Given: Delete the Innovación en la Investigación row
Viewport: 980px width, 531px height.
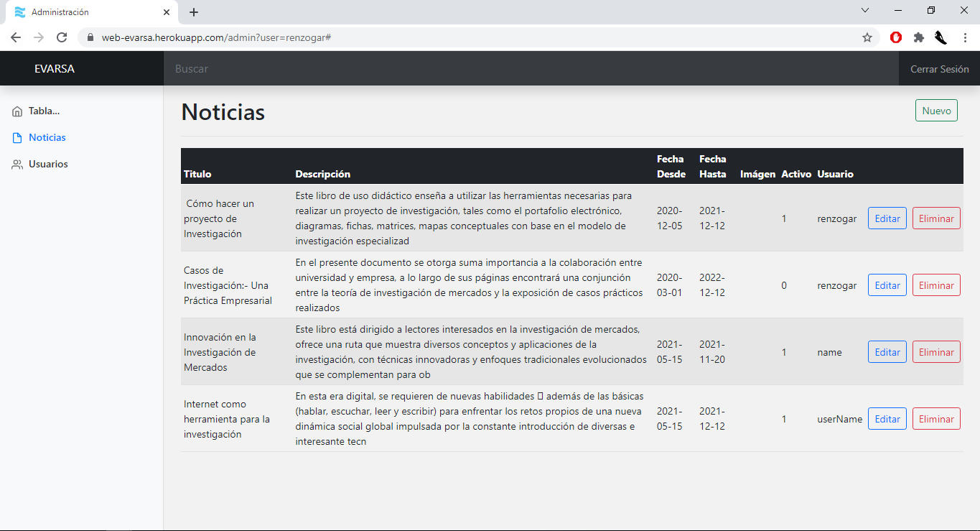Looking at the screenshot, I should 936,352.
